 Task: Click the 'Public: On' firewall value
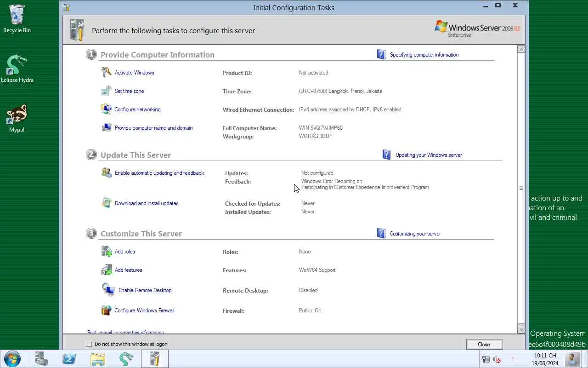click(310, 310)
